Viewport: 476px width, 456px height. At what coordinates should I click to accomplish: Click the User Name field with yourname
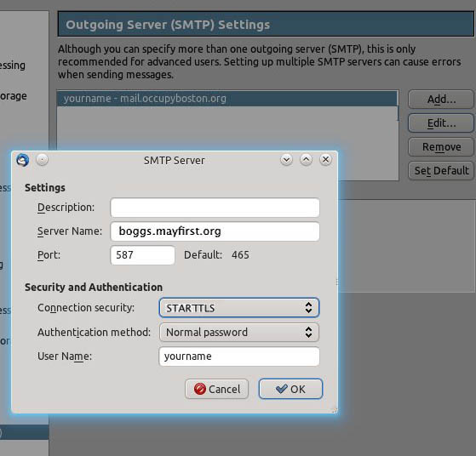(239, 356)
